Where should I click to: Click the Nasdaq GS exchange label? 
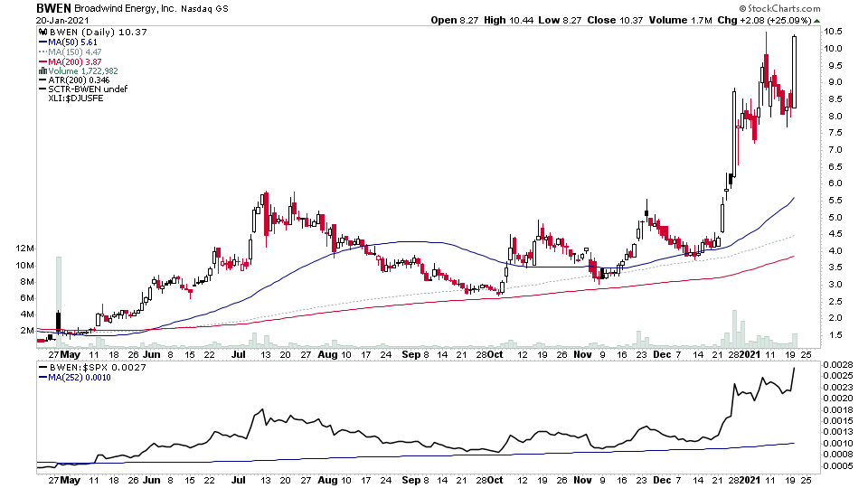(204, 9)
